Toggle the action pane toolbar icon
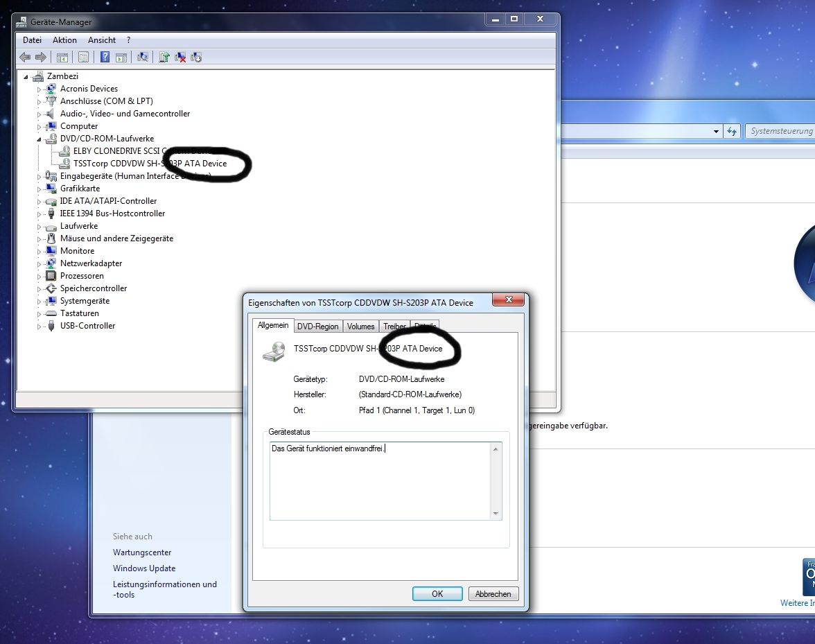The width and height of the screenshot is (815, 644). [x=121, y=57]
